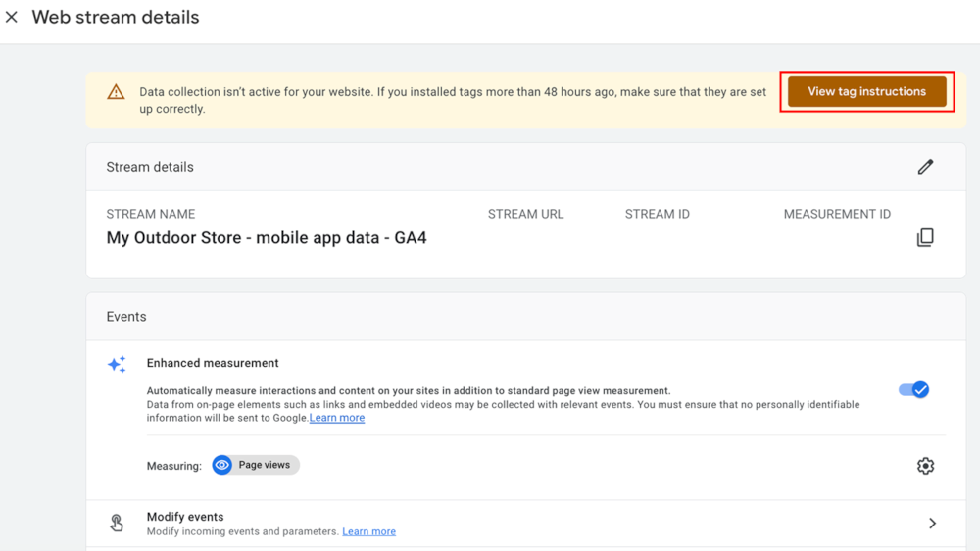Image resolution: width=980 pixels, height=551 pixels.
Task: Click the STREAM URL column label
Action: point(525,214)
